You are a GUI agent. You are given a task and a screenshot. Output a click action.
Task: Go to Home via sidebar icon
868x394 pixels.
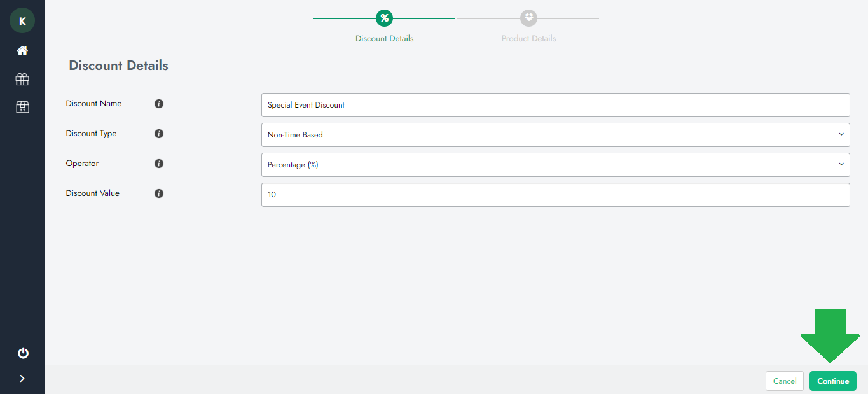coord(22,50)
